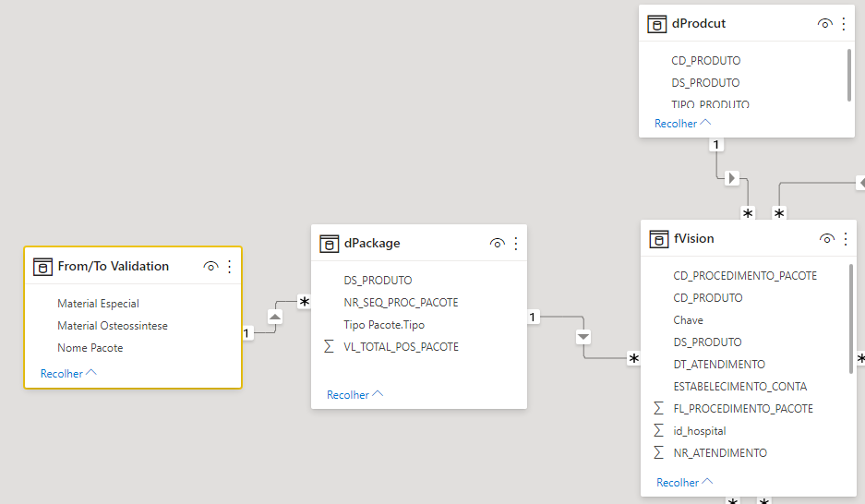Screen dimensions: 865x504
Task: Click the dPackage table icon
Action: tap(330, 244)
